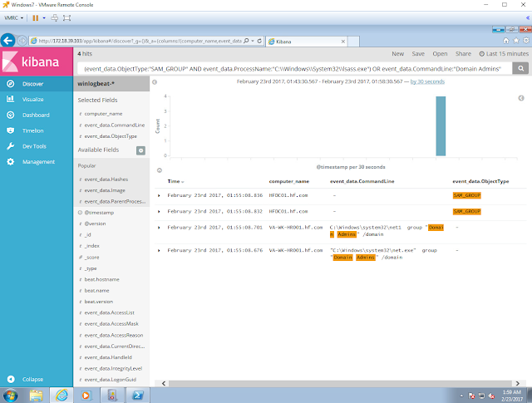The height and width of the screenshot is (403, 532).
Task: Open a new browser tab
Action: [x=353, y=42]
